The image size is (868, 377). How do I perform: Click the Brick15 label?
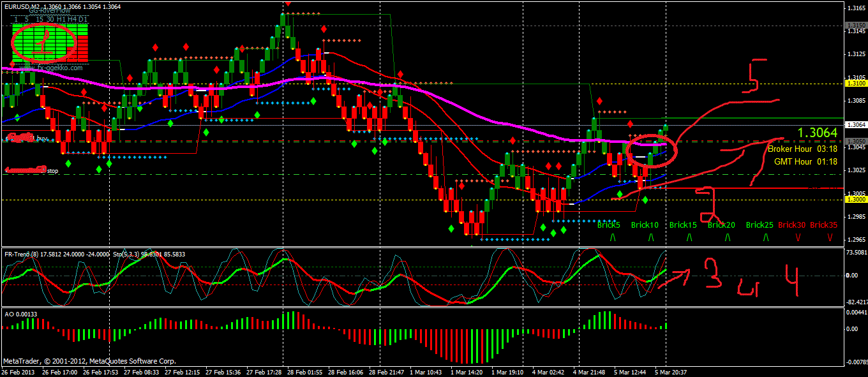point(683,225)
